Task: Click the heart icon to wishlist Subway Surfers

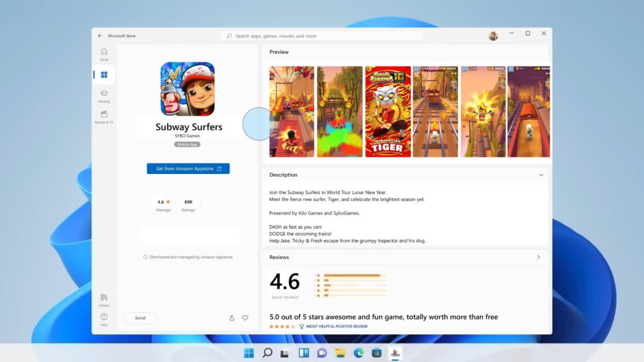Action: (x=245, y=318)
